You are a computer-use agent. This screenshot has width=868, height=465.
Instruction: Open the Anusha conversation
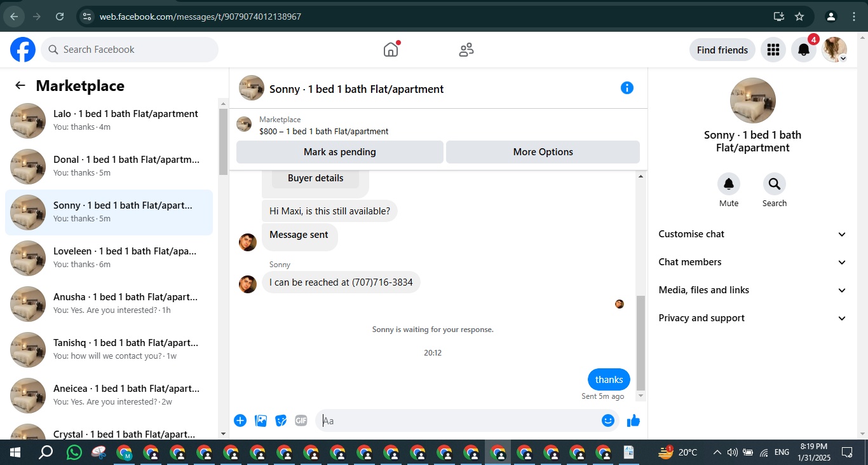click(109, 303)
